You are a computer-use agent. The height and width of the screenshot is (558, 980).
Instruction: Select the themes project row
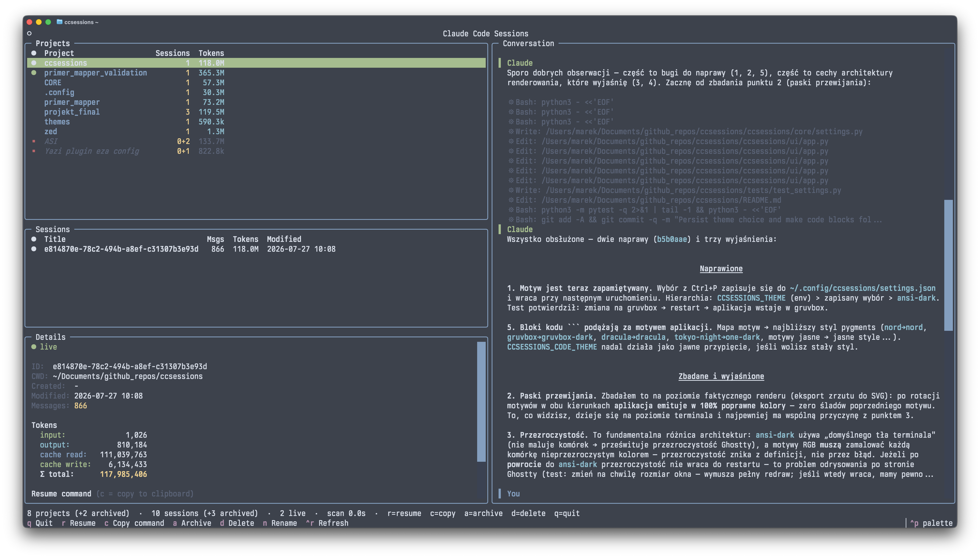click(256, 122)
